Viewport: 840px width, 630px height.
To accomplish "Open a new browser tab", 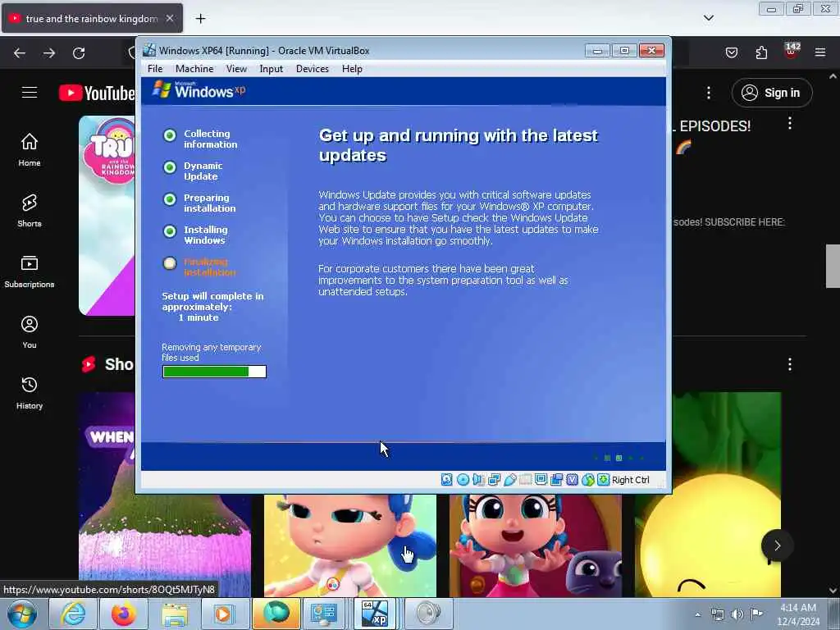I will [200, 19].
